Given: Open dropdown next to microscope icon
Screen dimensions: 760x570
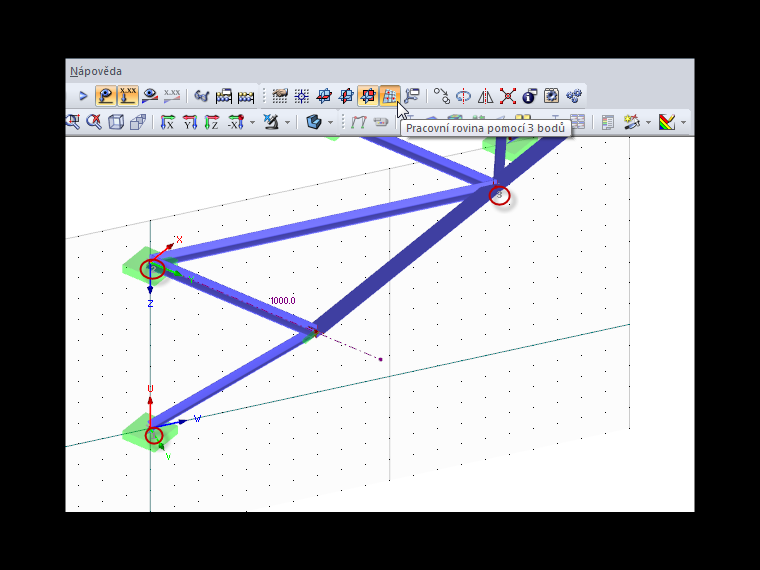Looking at the screenshot, I should pyautogui.click(x=287, y=122).
